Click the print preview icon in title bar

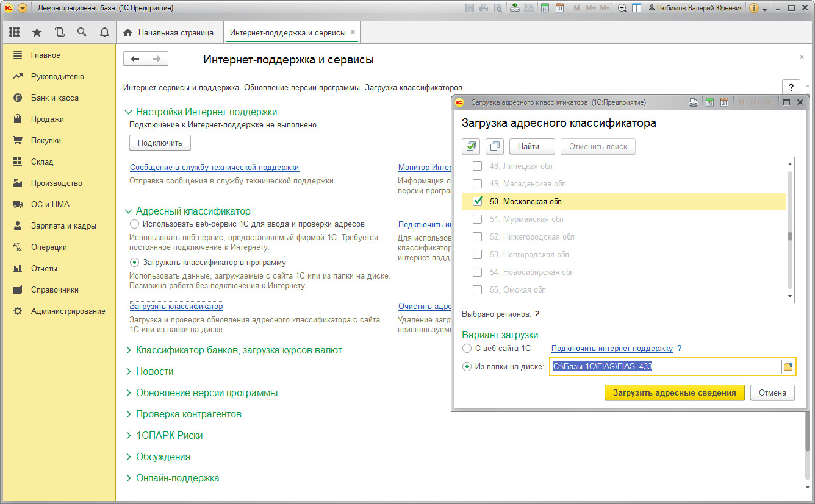click(498, 8)
